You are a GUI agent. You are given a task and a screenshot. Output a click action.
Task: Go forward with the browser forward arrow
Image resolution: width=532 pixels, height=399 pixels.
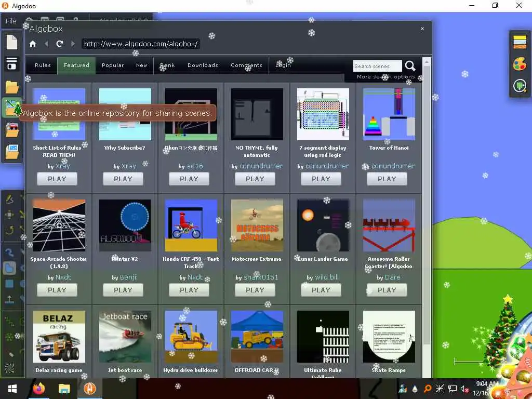point(73,44)
